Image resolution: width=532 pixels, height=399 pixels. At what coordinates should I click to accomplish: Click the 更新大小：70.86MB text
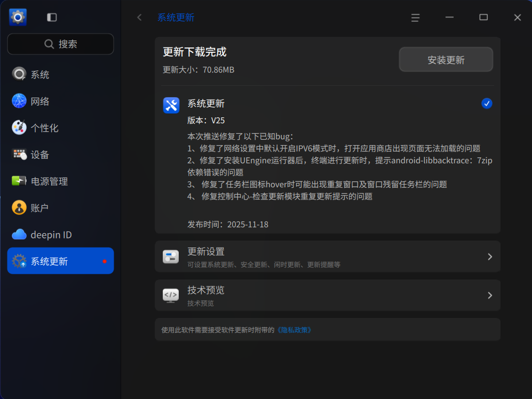[x=198, y=70]
